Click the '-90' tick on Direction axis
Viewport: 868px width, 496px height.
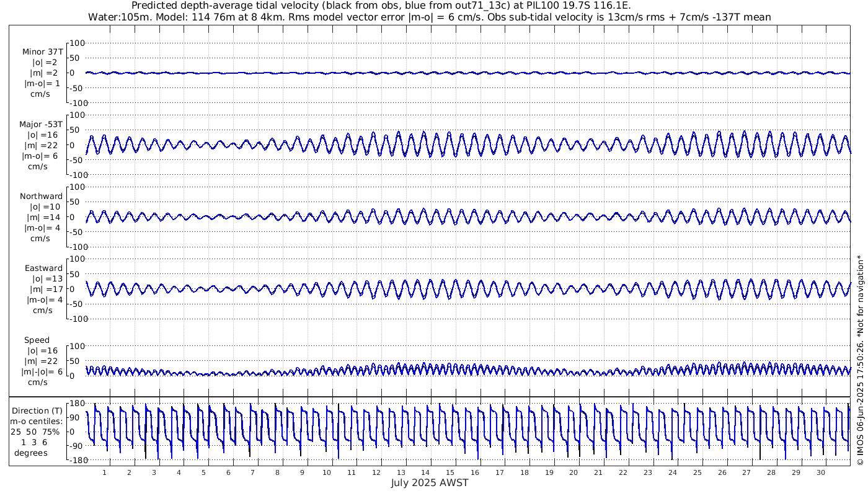(76, 446)
